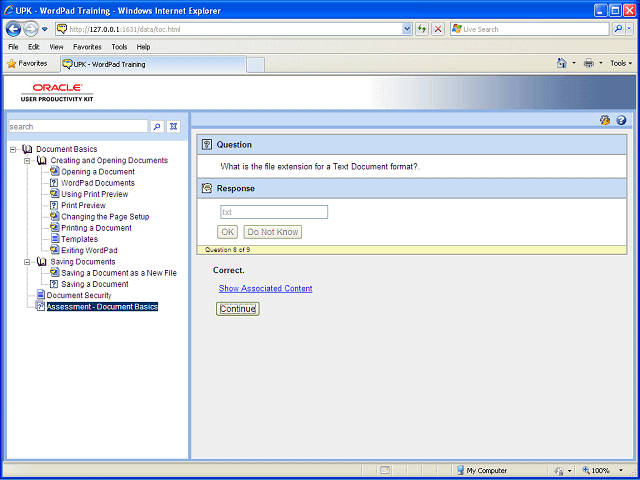Collapse the Document Basics tree node

(13, 150)
